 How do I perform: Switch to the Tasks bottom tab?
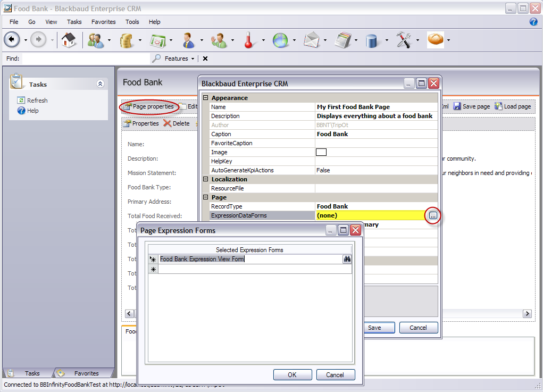(x=29, y=373)
